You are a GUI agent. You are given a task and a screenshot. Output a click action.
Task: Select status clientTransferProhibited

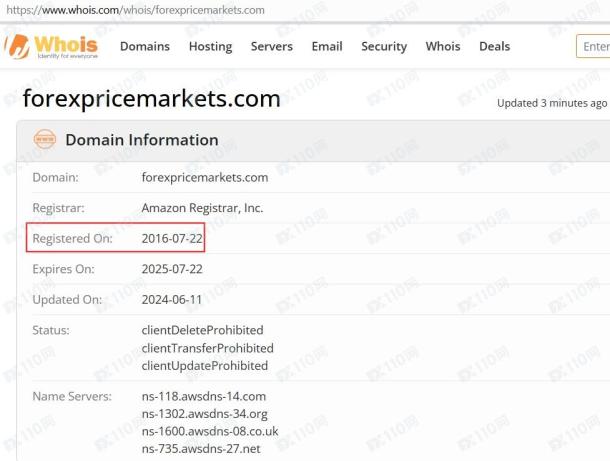click(207, 348)
